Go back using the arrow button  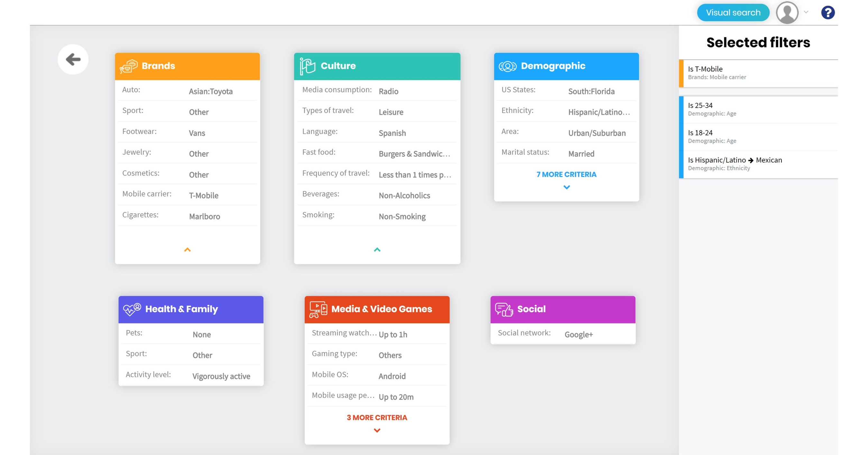click(x=73, y=59)
